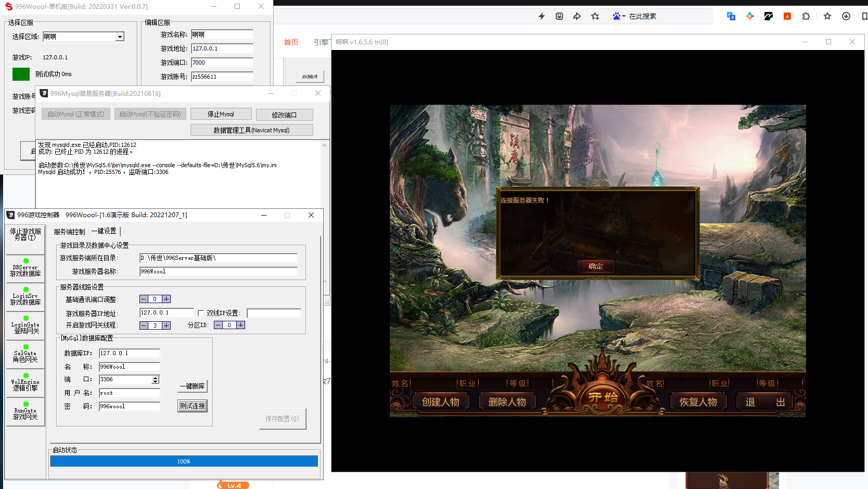The width and height of the screenshot is (868, 489).
Task: Increase 开启游戏网关线程 with plus button
Action: [167, 325]
